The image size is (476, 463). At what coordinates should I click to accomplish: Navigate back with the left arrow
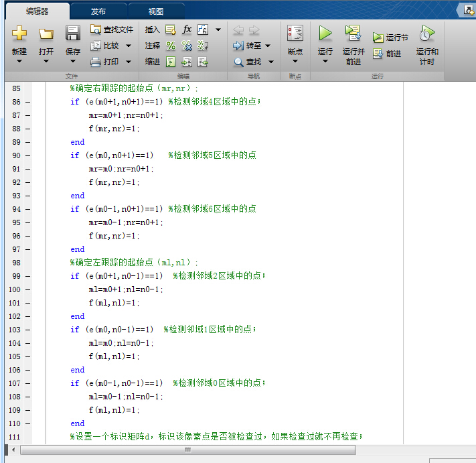click(238, 29)
